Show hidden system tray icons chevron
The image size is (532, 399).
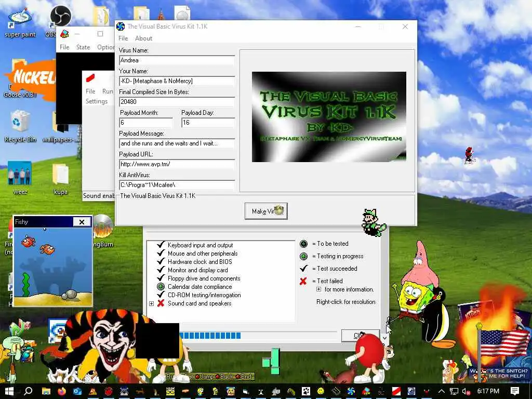(x=441, y=391)
